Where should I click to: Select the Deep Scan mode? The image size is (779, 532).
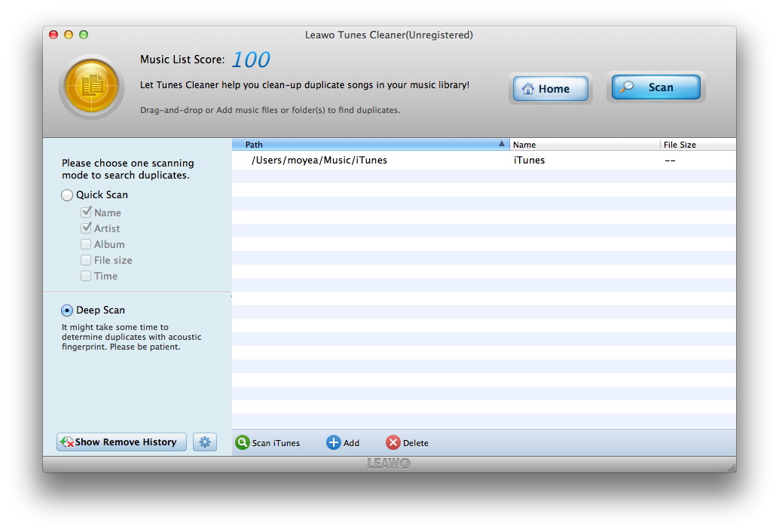pyautogui.click(x=68, y=310)
